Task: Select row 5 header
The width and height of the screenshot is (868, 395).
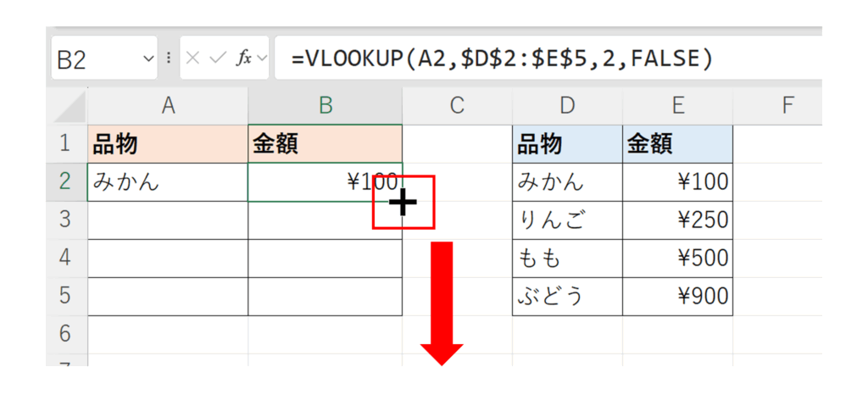Action: tap(66, 296)
